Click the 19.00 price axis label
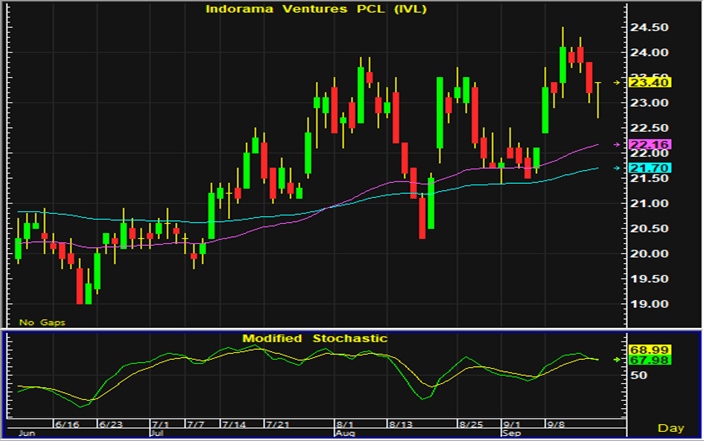 coord(649,304)
